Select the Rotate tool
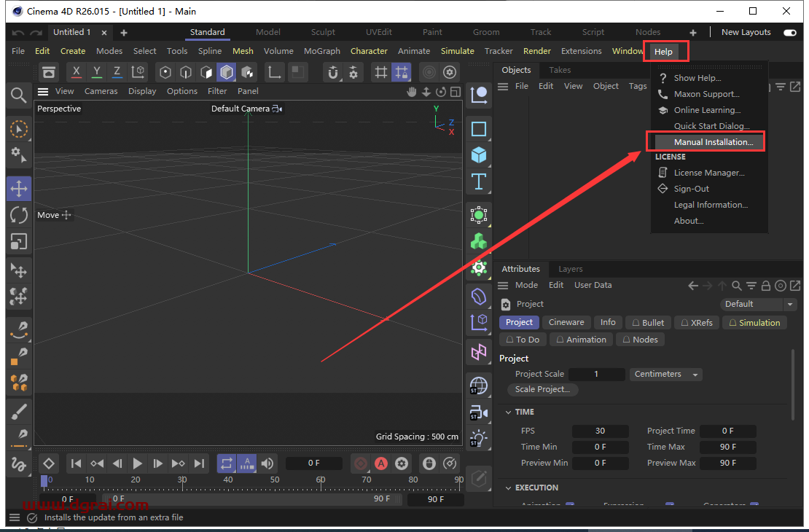 tap(19, 214)
